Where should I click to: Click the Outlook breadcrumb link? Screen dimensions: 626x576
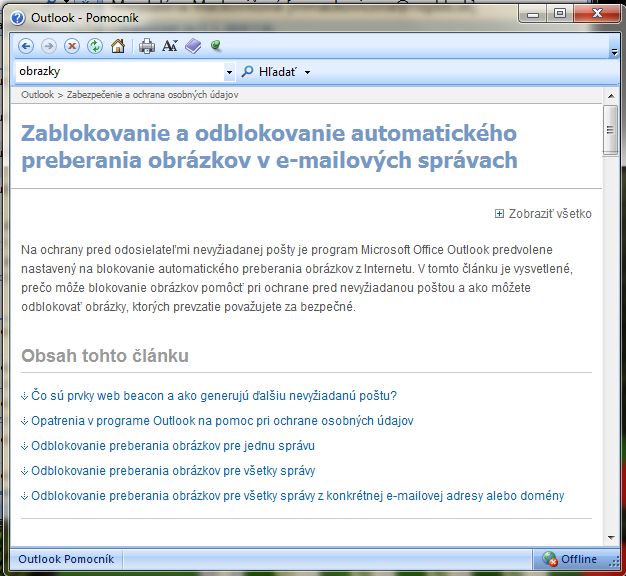point(37,95)
